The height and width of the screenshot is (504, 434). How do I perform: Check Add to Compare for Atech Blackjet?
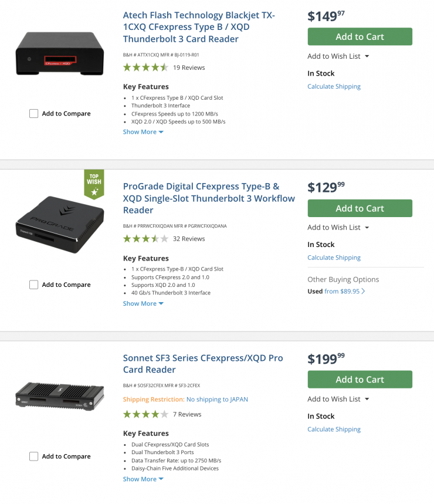pyautogui.click(x=34, y=114)
